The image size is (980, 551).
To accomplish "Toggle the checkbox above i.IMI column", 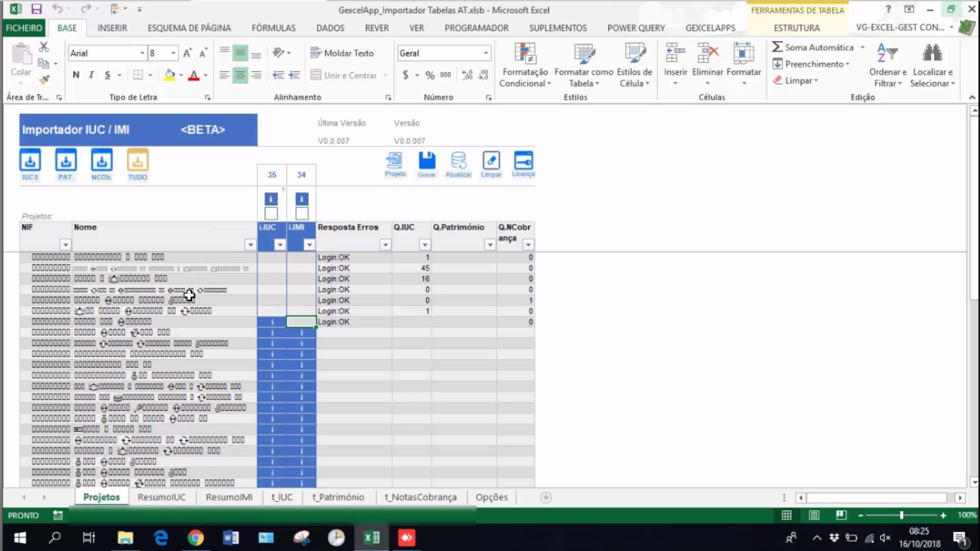I will point(302,213).
